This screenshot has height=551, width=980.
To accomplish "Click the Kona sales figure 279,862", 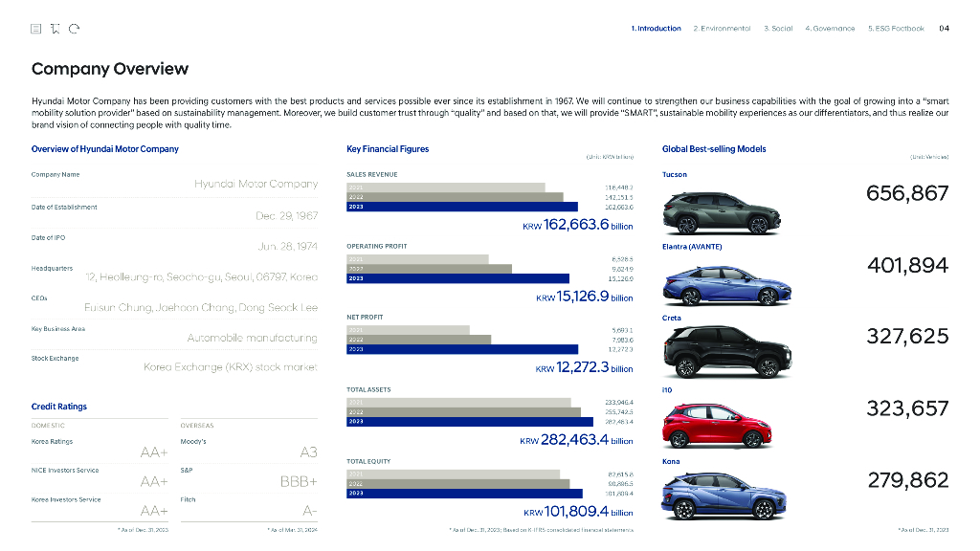I will 908,480.
